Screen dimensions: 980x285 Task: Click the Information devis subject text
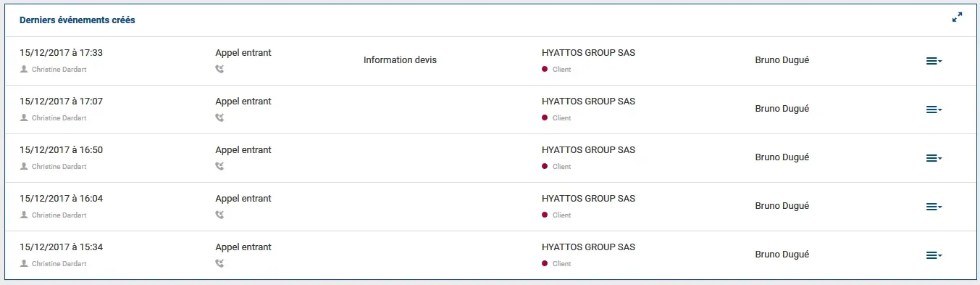400,60
